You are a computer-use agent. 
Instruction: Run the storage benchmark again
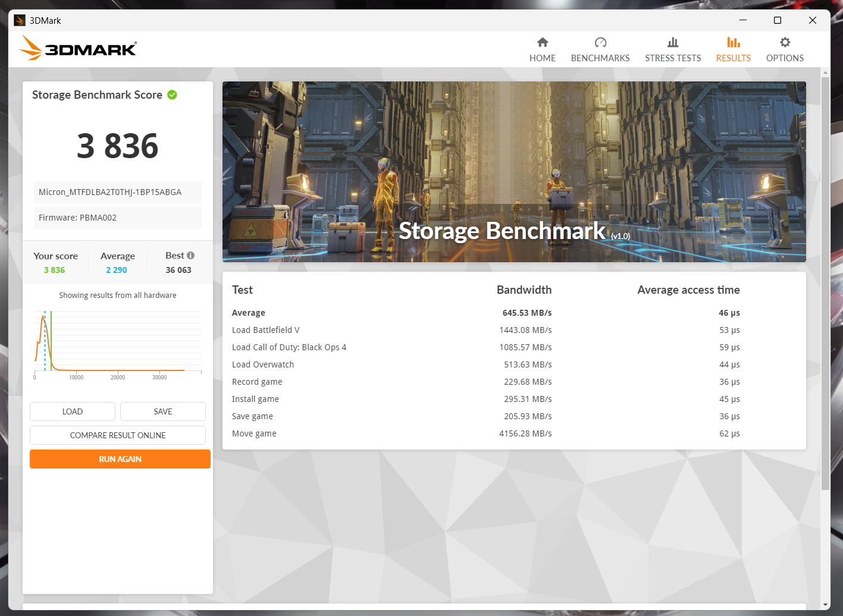click(x=120, y=459)
